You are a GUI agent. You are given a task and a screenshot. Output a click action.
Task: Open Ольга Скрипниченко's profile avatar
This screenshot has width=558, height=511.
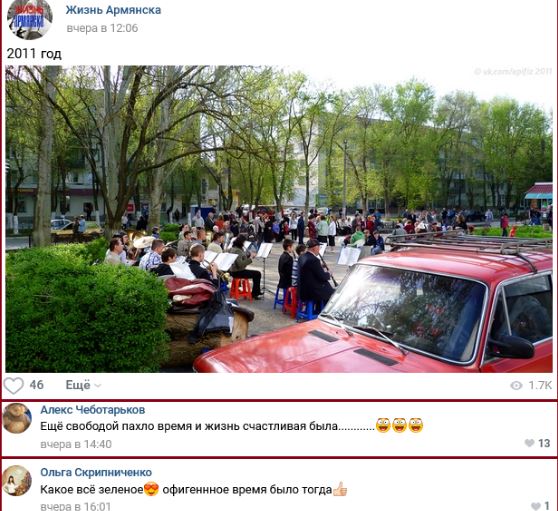[17, 481]
